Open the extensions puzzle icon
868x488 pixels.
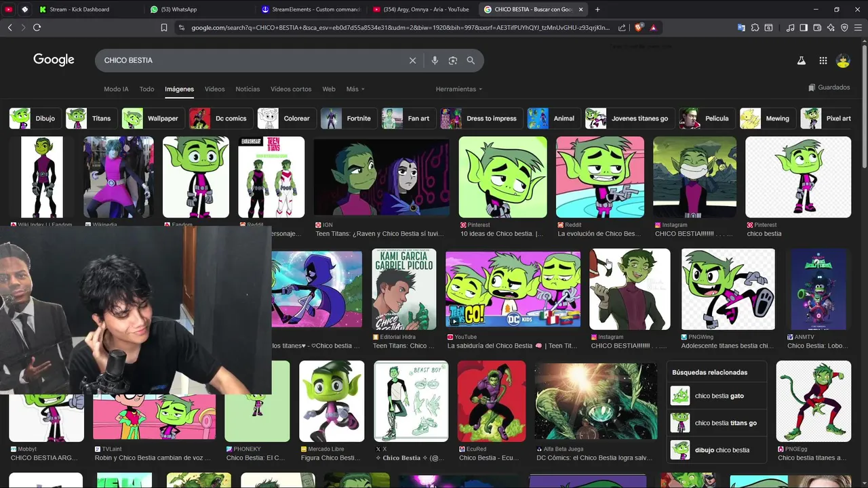click(x=755, y=28)
